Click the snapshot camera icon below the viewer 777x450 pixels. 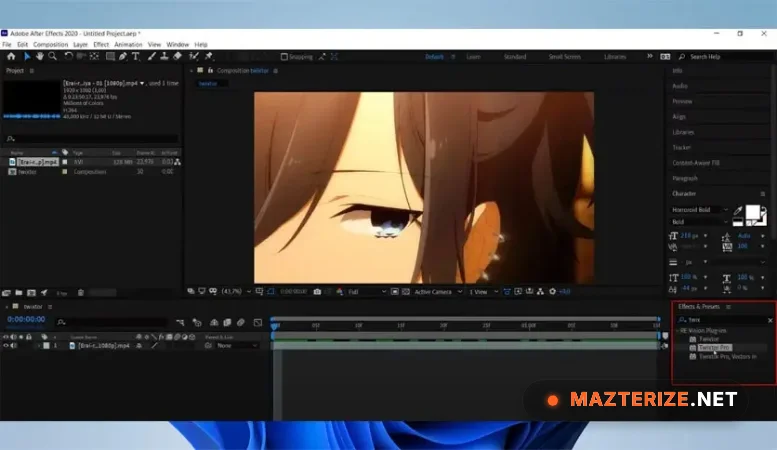(x=317, y=291)
